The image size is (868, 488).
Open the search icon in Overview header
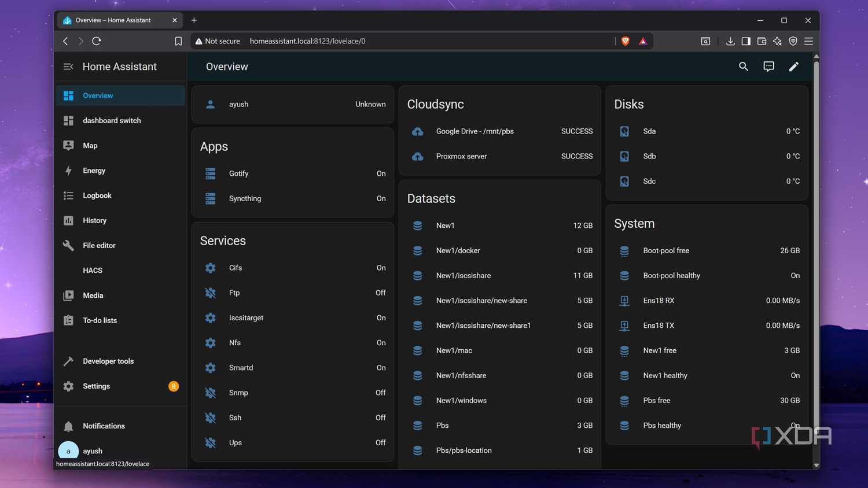tap(744, 66)
